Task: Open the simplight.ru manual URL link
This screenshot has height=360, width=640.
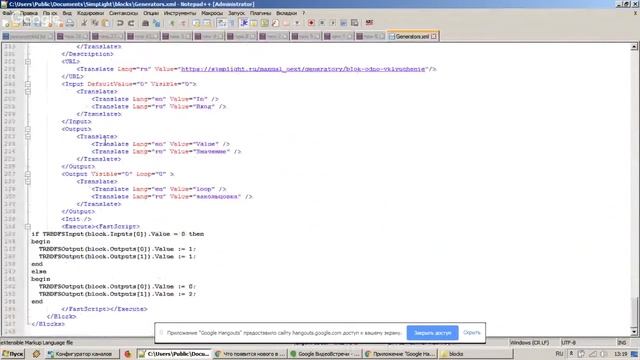Action: pyautogui.click(x=303, y=69)
